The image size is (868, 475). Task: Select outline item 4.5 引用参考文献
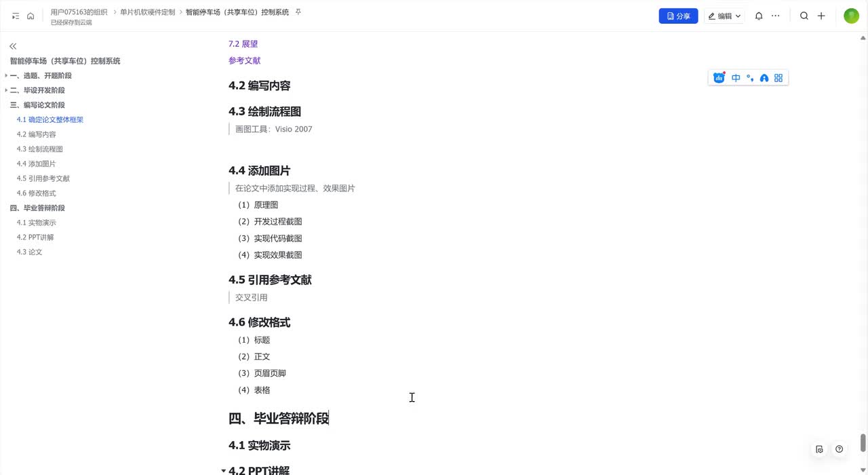point(43,178)
